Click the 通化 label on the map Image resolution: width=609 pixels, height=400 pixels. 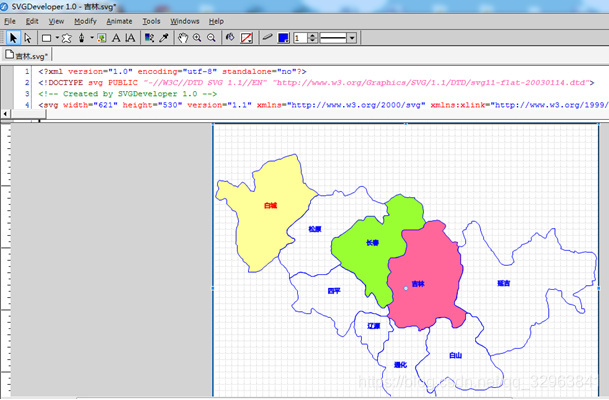(x=400, y=365)
